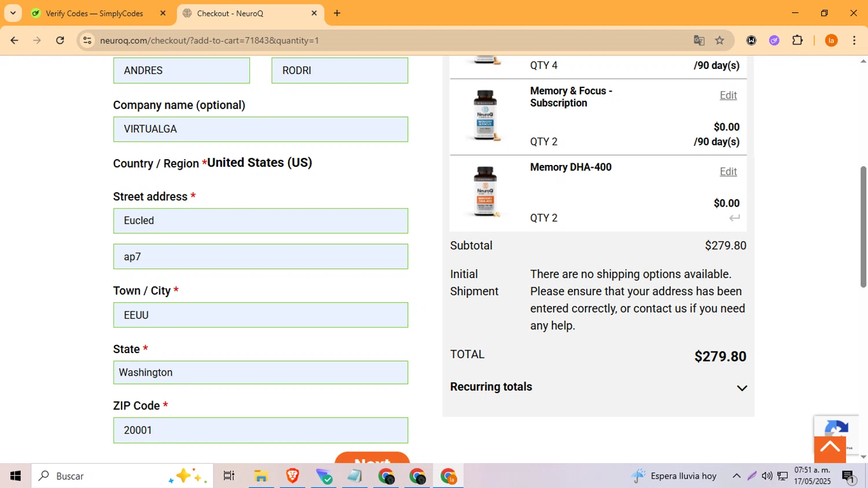
Task: Click the Memory & Focus bottle thumbnail
Action: (485, 115)
